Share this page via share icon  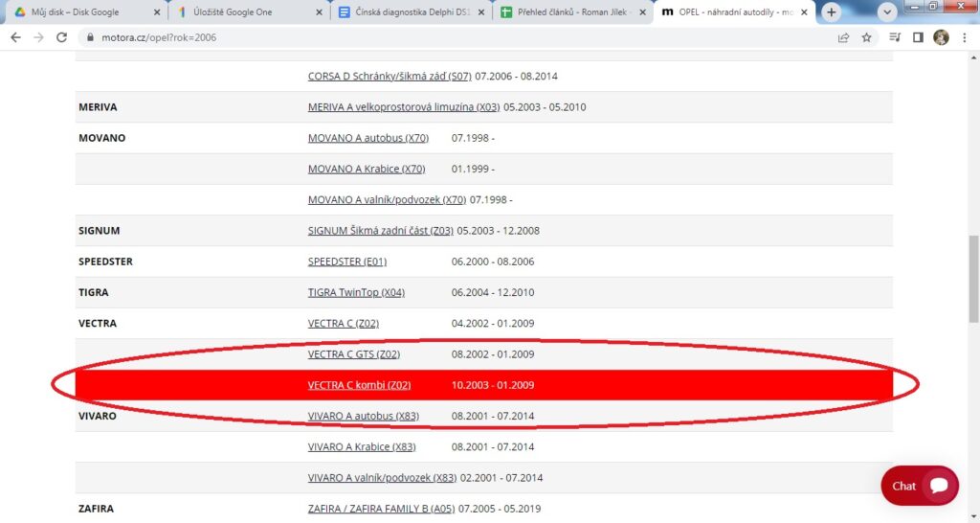[x=843, y=37]
